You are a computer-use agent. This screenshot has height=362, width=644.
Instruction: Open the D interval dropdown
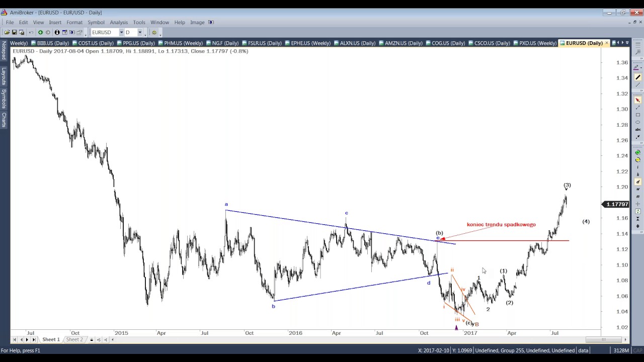click(140, 32)
